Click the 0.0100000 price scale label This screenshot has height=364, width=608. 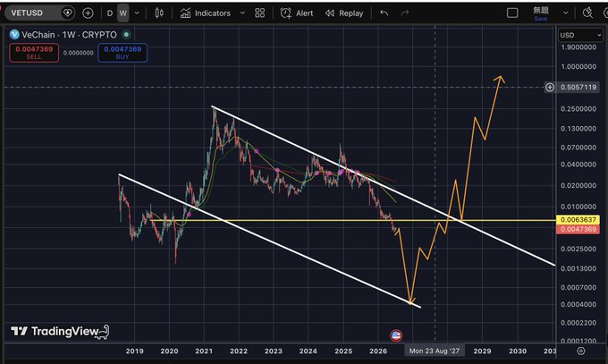pos(578,207)
